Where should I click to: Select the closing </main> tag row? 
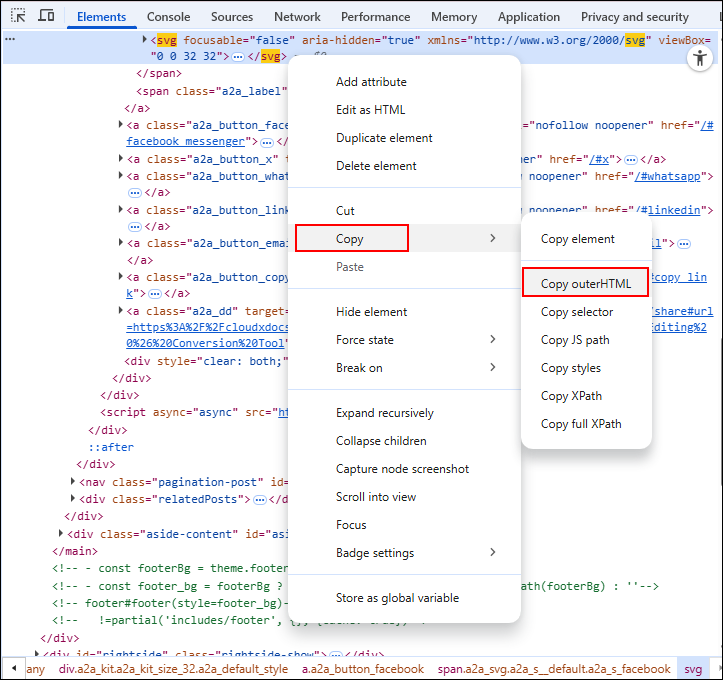75,551
